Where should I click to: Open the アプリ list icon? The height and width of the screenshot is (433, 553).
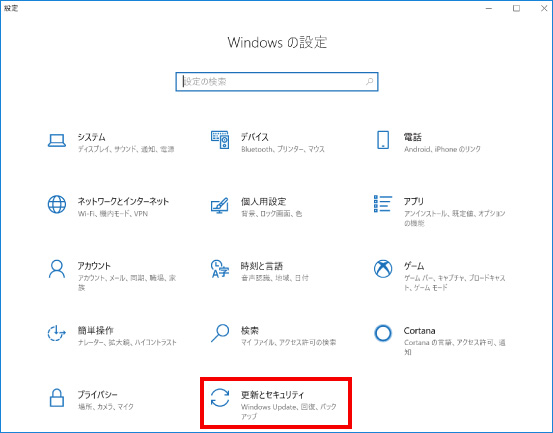383,204
